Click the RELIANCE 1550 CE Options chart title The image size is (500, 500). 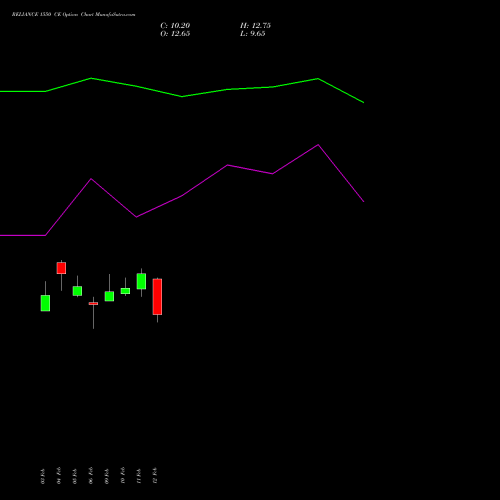[x=74, y=15]
